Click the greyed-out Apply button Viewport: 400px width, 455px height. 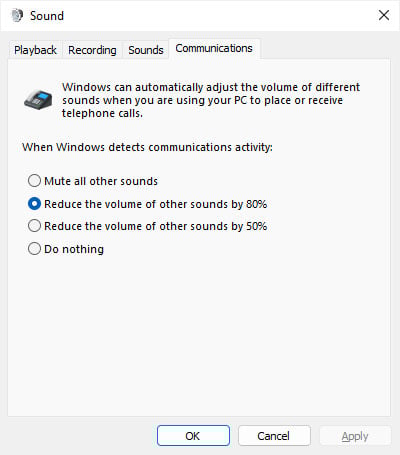click(x=355, y=436)
